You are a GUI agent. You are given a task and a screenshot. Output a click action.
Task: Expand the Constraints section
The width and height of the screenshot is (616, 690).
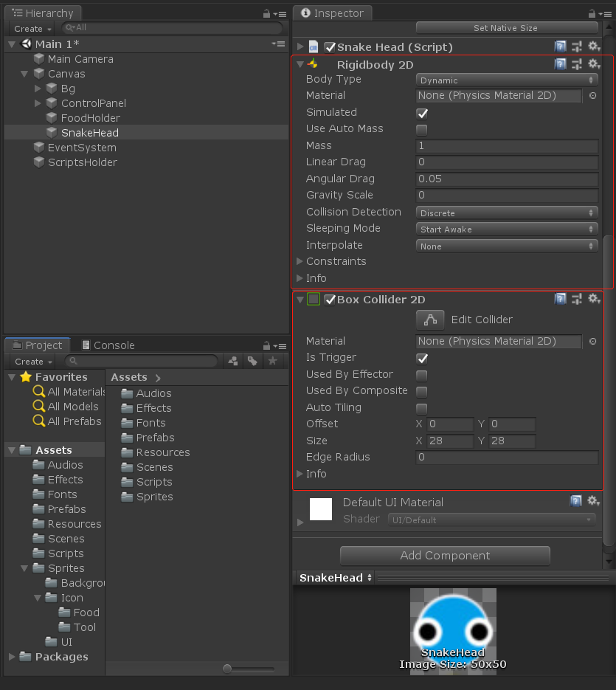300,261
